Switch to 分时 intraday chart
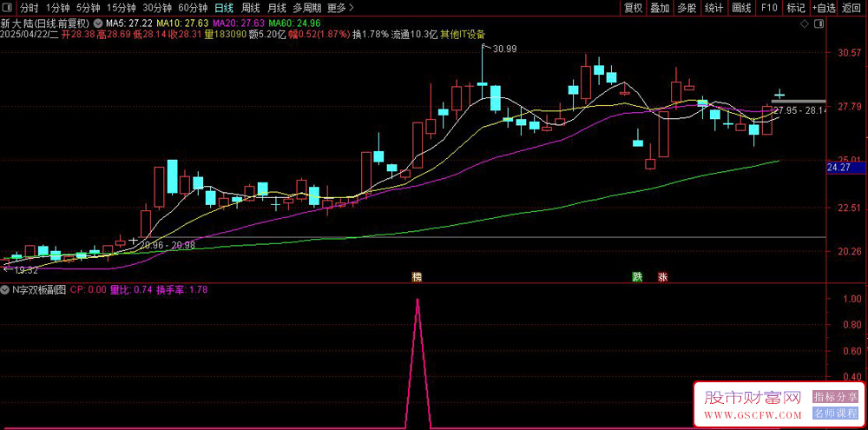 pos(30,8)
